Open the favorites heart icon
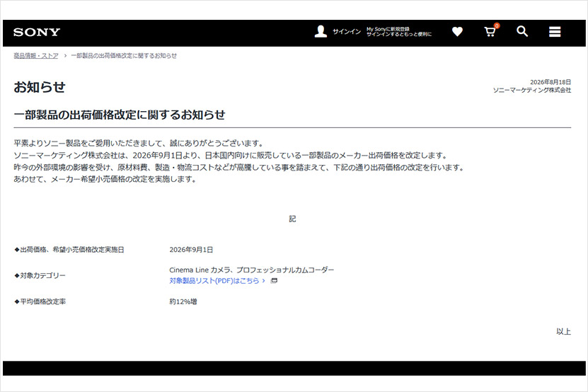 coord(457,32)
